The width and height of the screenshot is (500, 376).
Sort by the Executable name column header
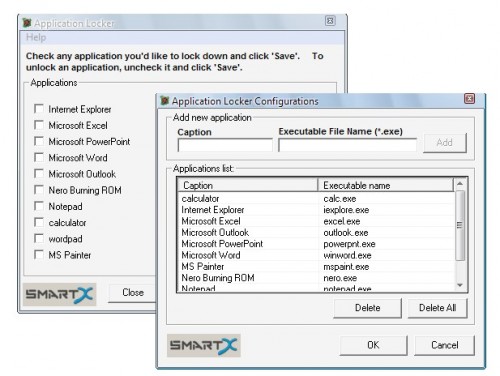point(385,185)
